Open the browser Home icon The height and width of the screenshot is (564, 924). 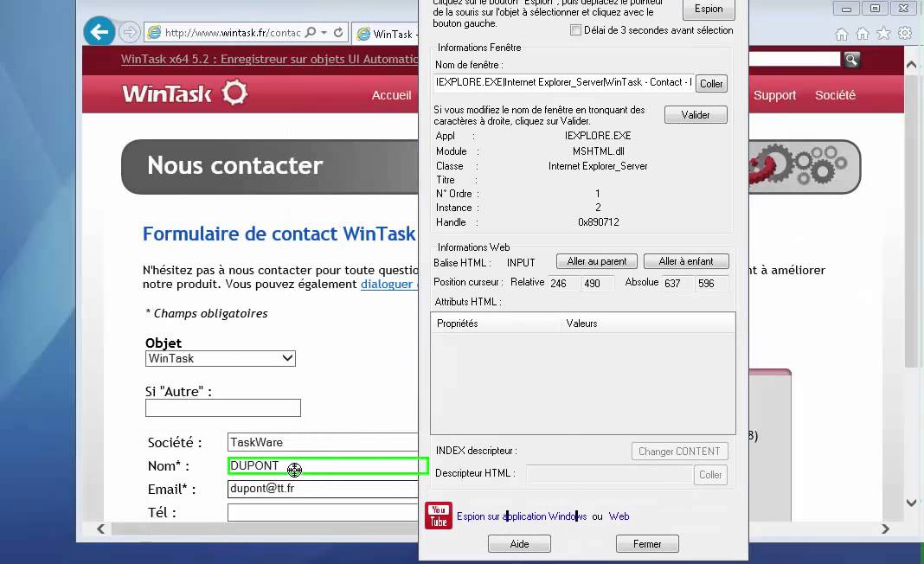tap(842, 35)
